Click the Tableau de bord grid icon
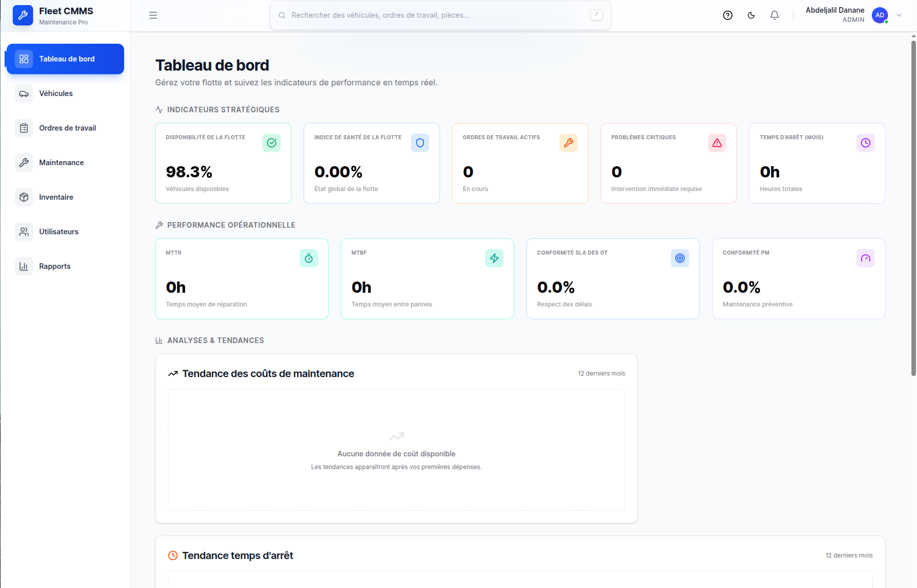917x588 pixels. click(24, 59)
